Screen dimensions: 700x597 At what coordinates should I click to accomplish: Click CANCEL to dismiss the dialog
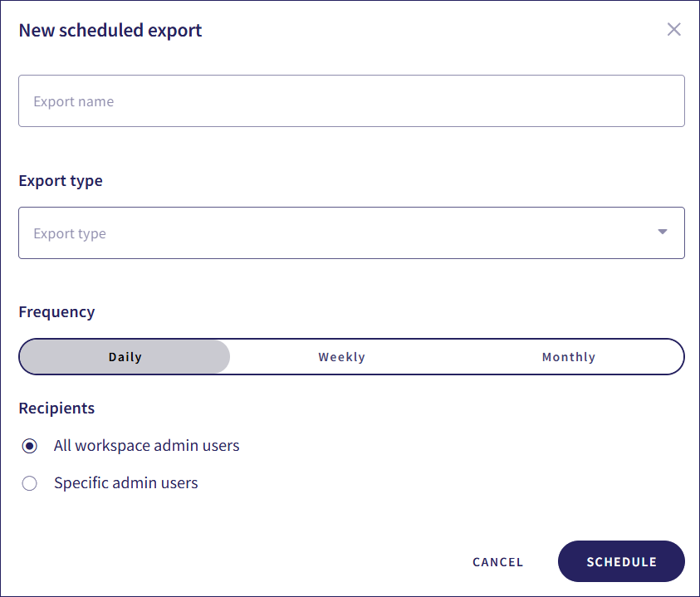click(497, 562)
